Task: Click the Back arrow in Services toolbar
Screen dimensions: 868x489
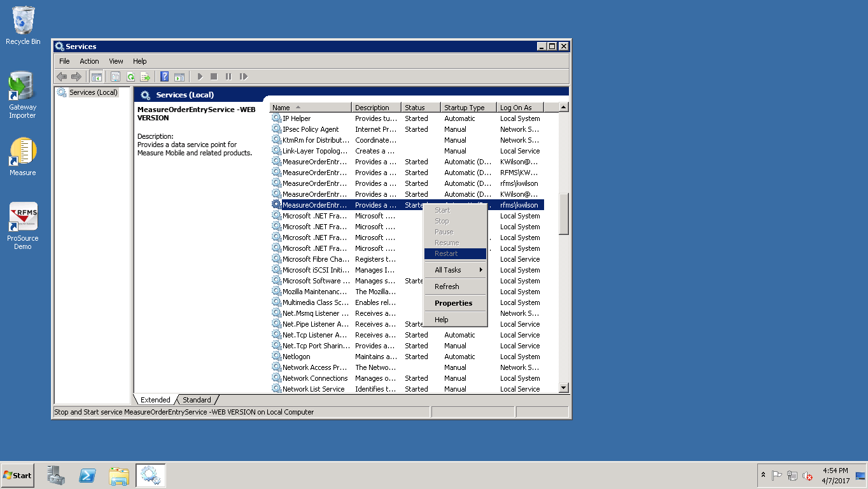Action: [62, 76]
